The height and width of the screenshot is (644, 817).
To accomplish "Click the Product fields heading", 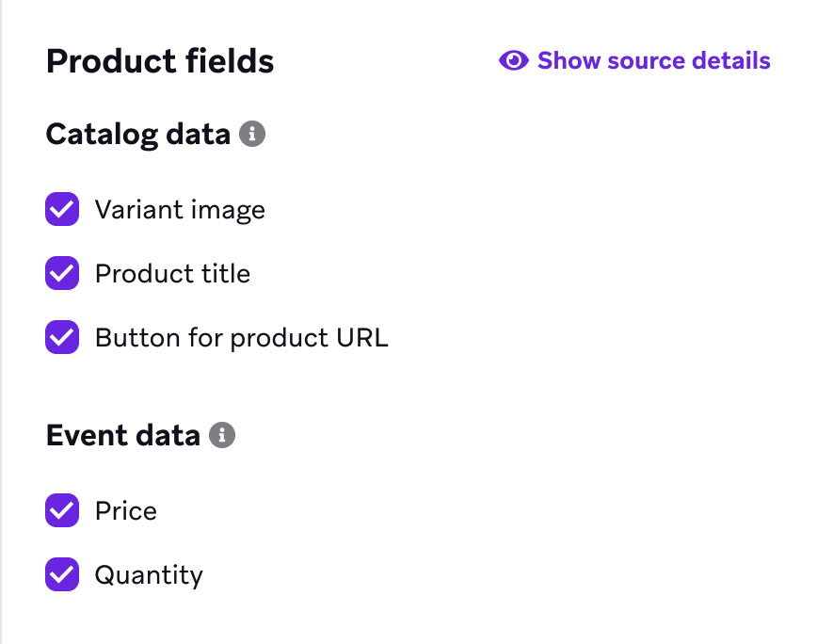I will pyautogui.click(x=160, y=62).
